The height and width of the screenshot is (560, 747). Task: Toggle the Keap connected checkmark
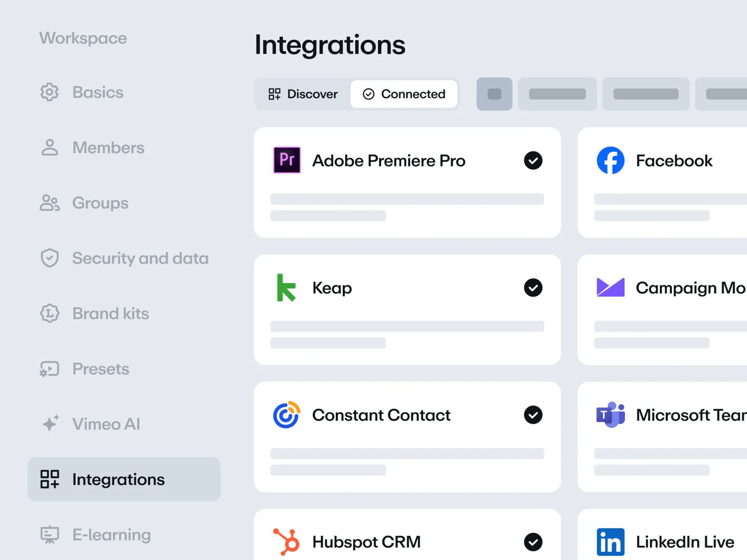point(533,288)
